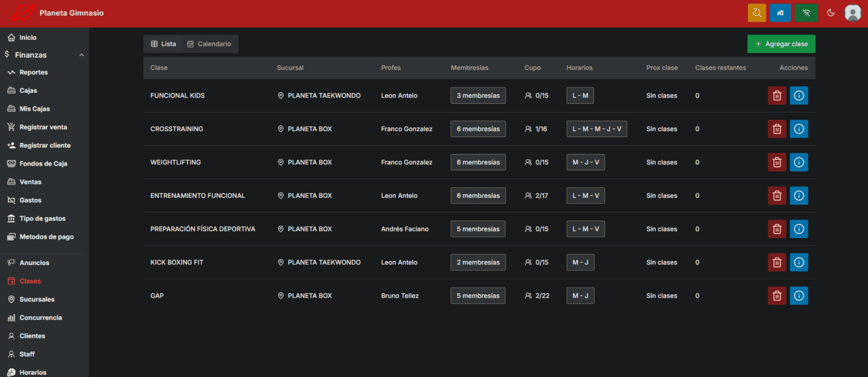
Task: Delete the GAP class
Action: coord(776,296)
